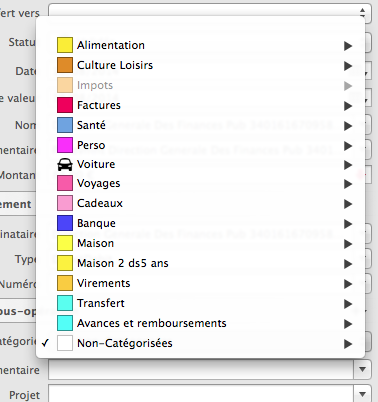Select Santé from the category list
The height and width of the screenshot is (402, 378).
click(200, 125)
